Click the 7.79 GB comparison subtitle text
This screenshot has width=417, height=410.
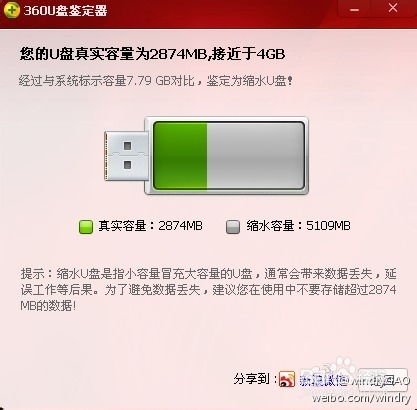point(156,81)
